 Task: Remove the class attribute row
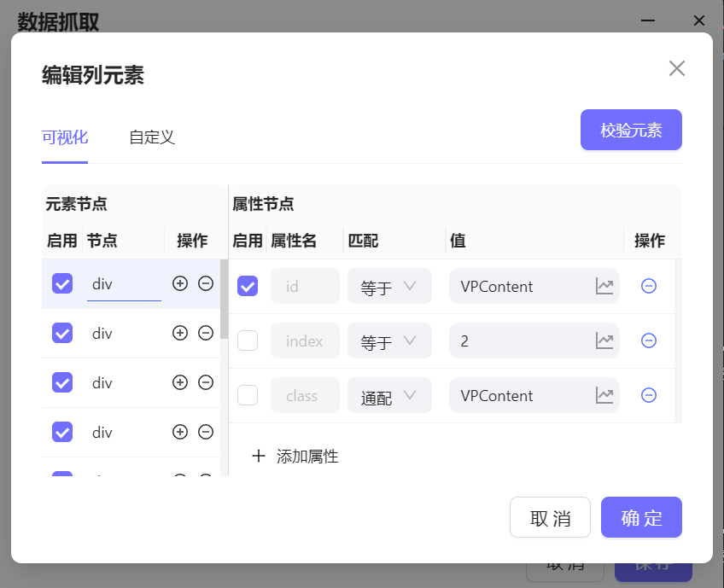coord(648,396)
